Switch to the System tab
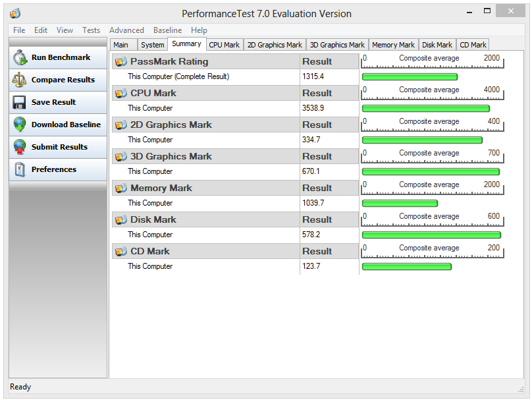532x400 pixels. (x=152, y=45)
